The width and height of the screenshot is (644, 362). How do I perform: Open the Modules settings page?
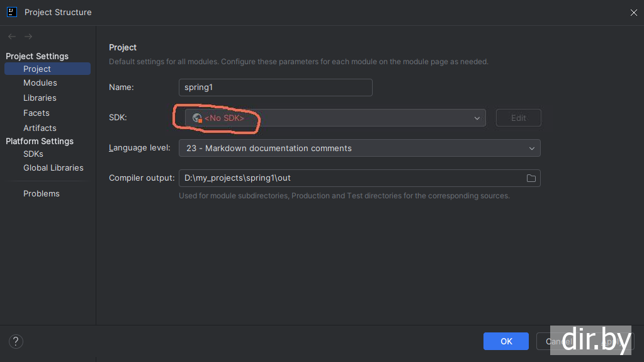coord(40,83)
